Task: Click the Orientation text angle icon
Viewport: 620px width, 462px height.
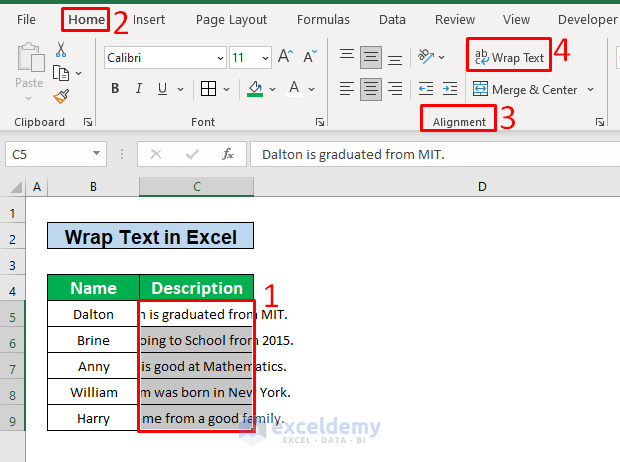Action: tap(426, 57)
